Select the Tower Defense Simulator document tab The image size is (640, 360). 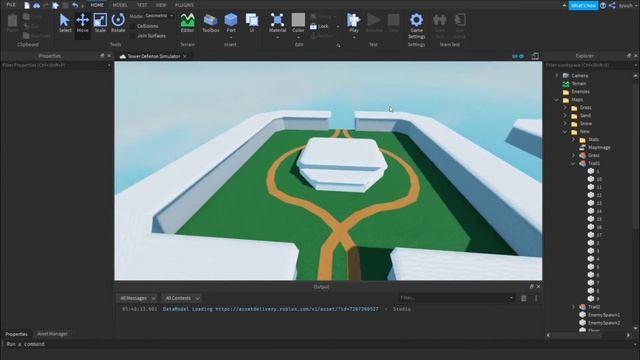[x=153, y=56]
